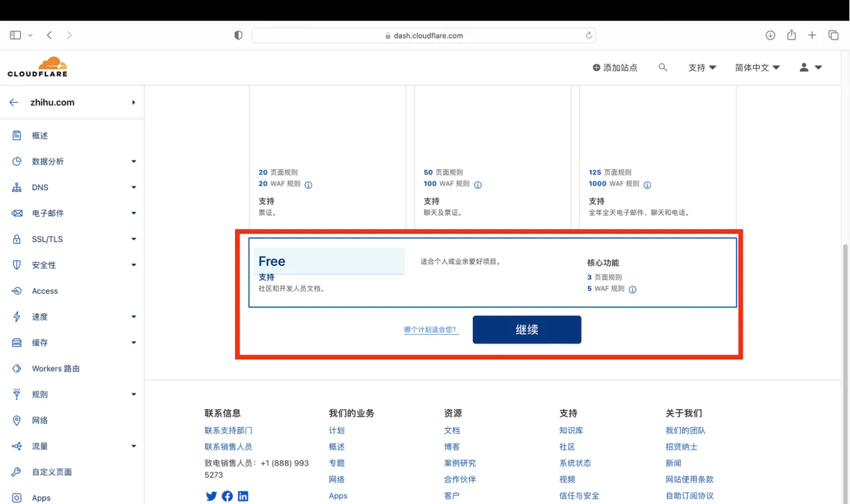Go to Workers 路由 in sidebar
The height and width of the screenshot is (504, 850).
(x=56, y=368)
